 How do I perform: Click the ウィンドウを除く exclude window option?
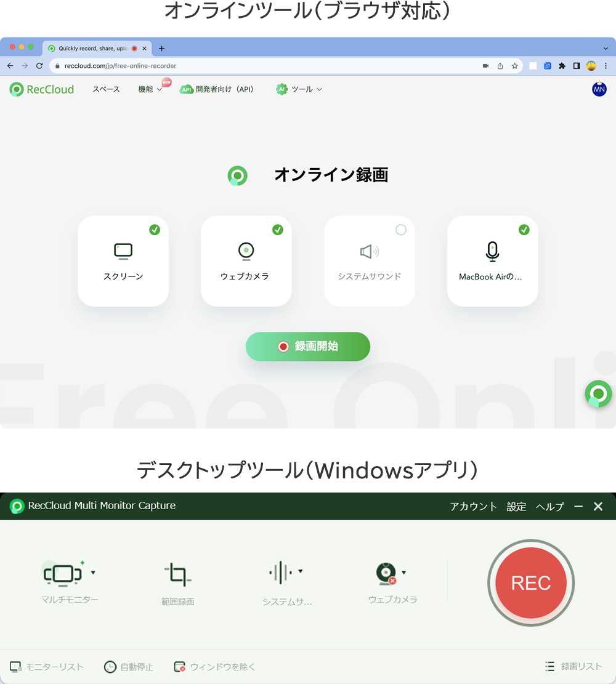coord(214,667)
